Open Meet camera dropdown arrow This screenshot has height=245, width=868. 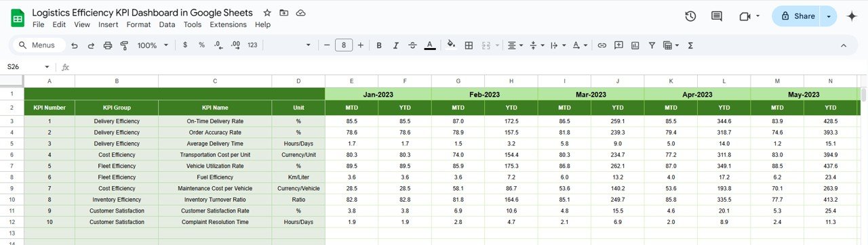point(757,16)
